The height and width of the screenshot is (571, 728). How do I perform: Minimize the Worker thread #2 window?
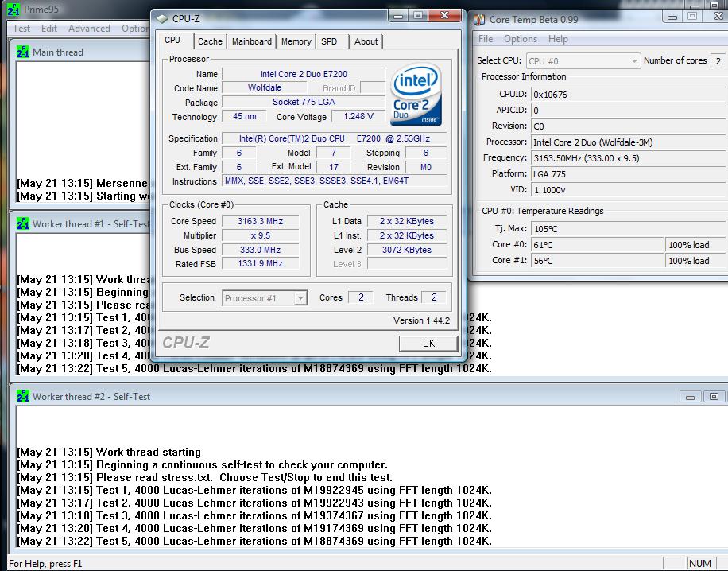point(690,397)
